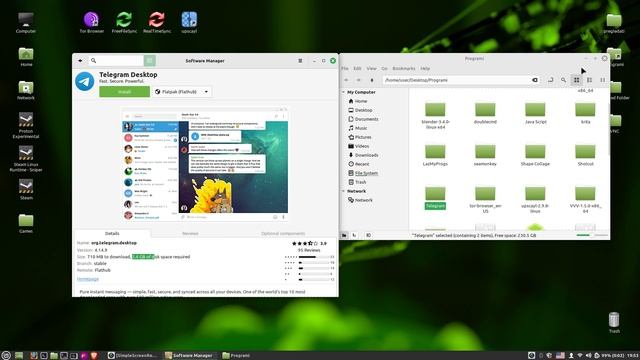This screenshot has width=640, height=360.
Task: Click the Software Manager taskbar button
Action: coord(189,356)
